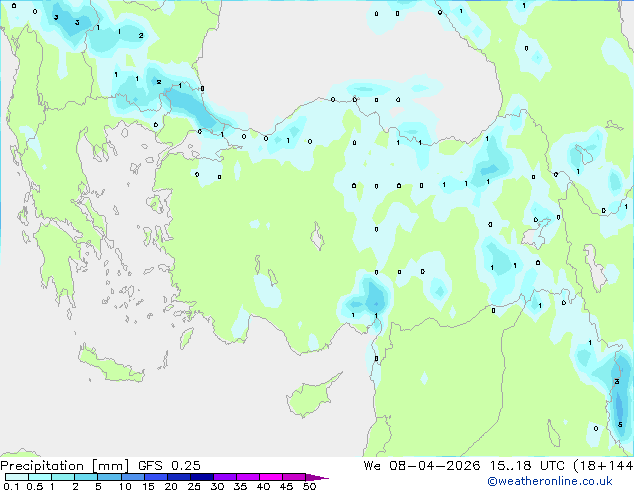Click the "Precipitation [mm]" title text
The height and width of the screenshot is (490, 634).
click(x=65, y=466)
